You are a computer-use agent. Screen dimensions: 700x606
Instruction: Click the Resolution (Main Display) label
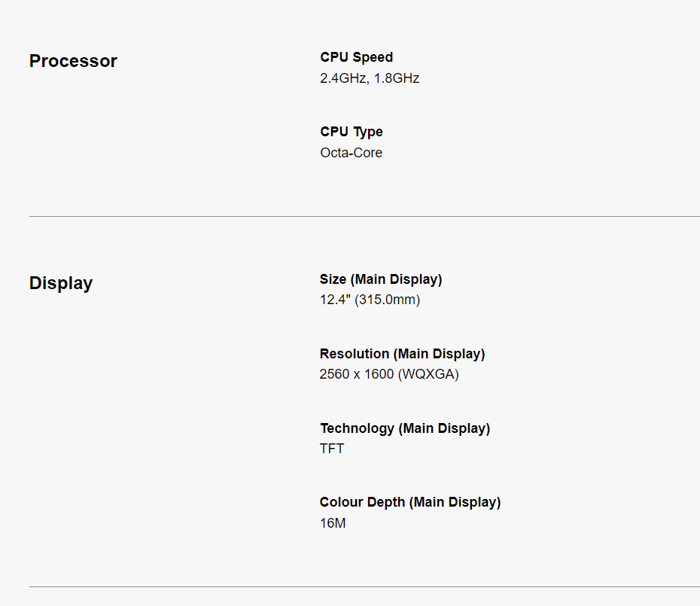402,354
